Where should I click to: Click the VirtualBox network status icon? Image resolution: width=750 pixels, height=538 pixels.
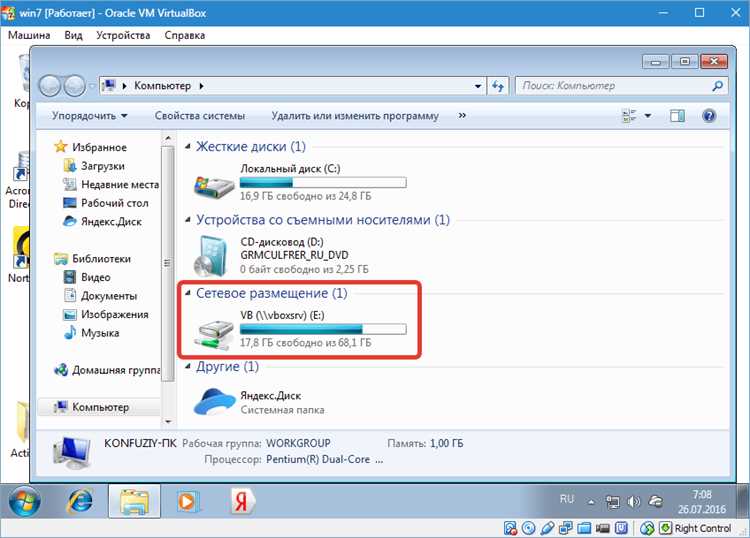pos(565,528)
